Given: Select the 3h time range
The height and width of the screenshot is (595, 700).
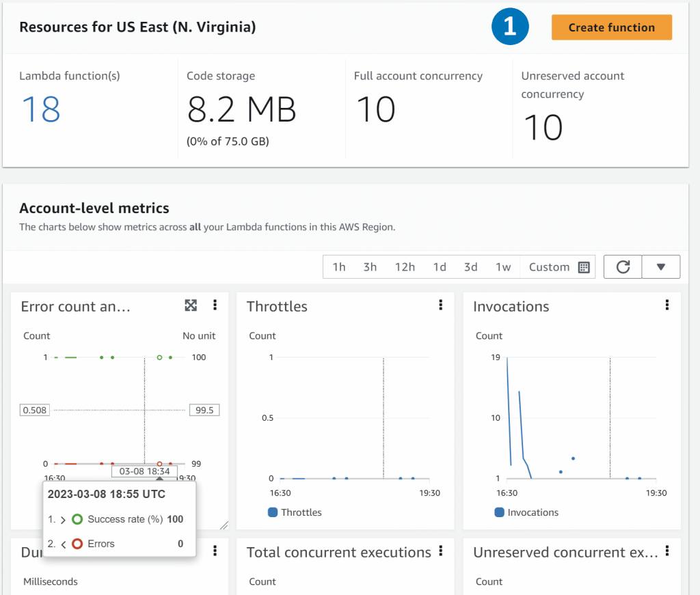Looking at the screenshot, I should (370, 267).
